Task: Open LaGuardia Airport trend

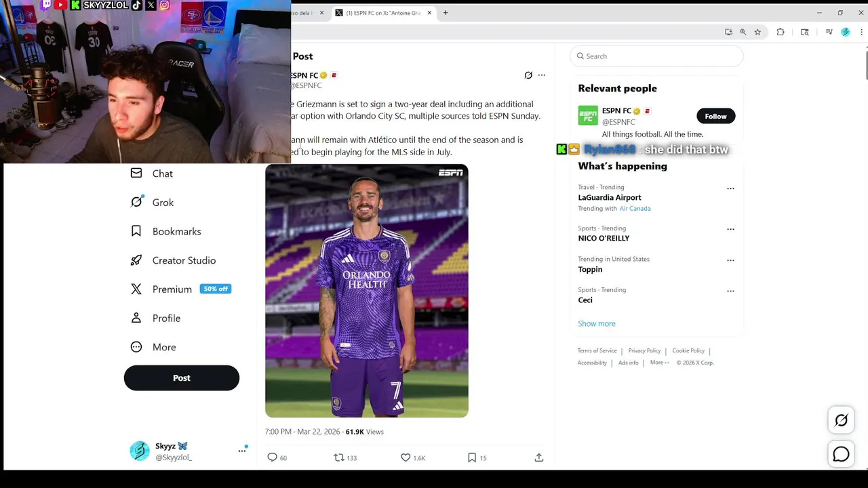Action: click(610, 197)
